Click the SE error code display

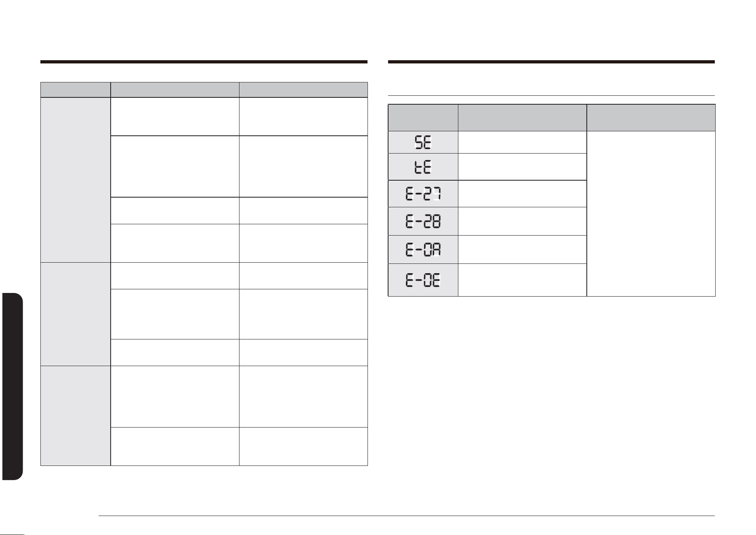(423, 142)
